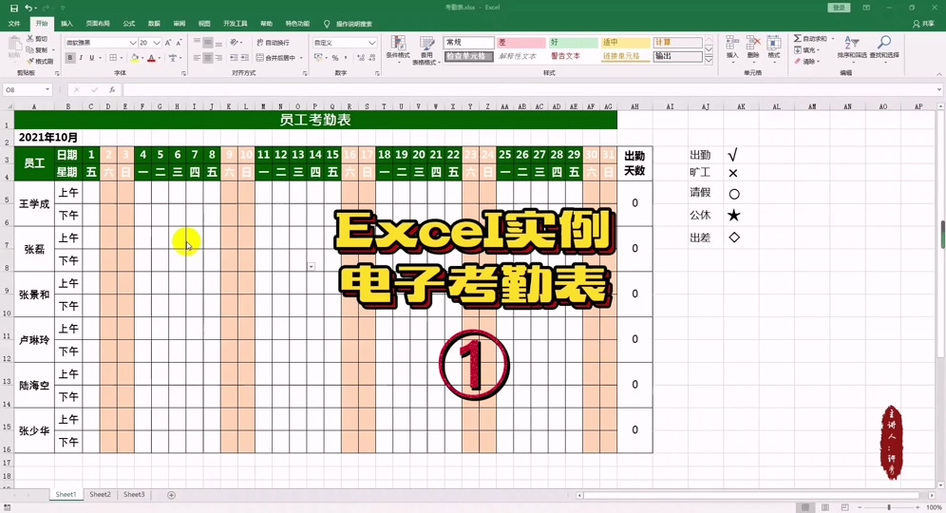946x513 pixels.
Task: Open Format as Table (套用表格格式)
Action: coord(427,49)
